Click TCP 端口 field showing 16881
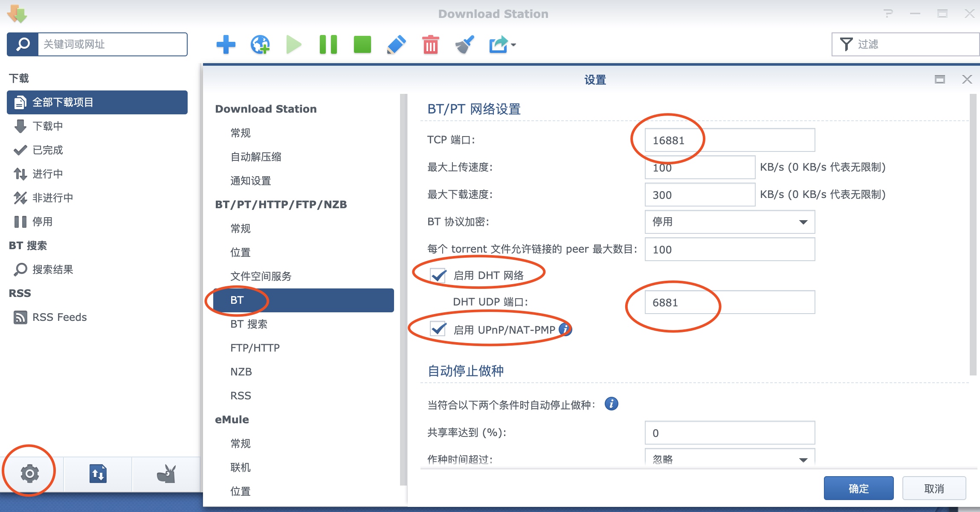 [730, 140]
